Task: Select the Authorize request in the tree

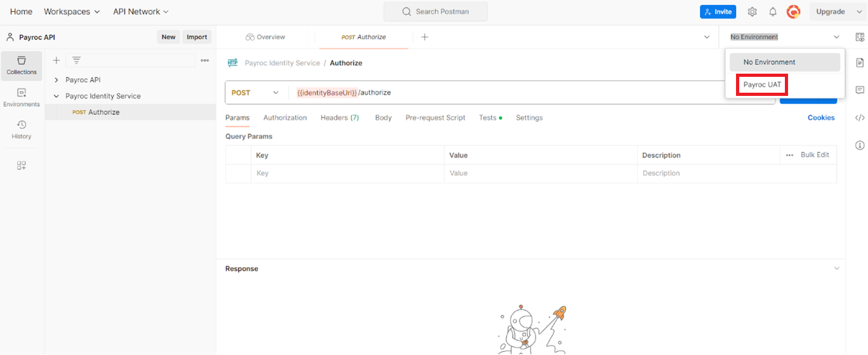Action: 103,112
